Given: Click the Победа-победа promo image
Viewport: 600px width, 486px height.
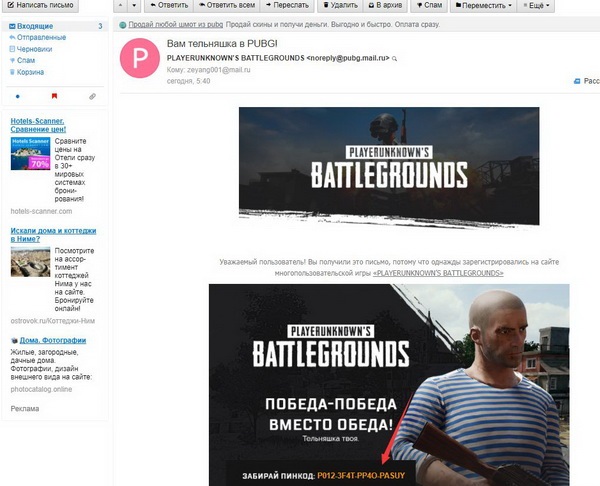Looking at the screenshot, I should pos(389,385).
